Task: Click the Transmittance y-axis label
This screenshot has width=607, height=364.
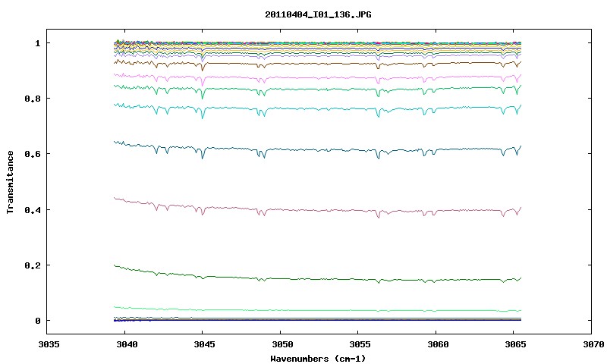Action: [10, 182]
